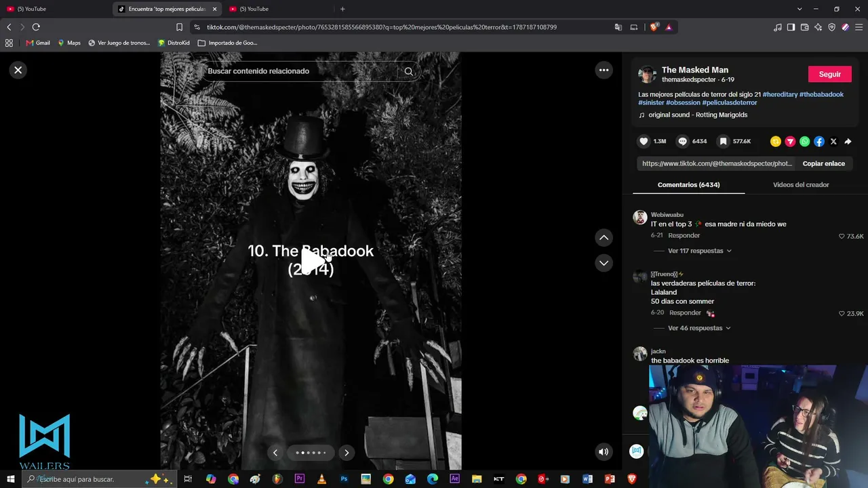This screenshot has height=488, width=868.
Task: Open the #sinister hashtag link
Action: point(651,102)
